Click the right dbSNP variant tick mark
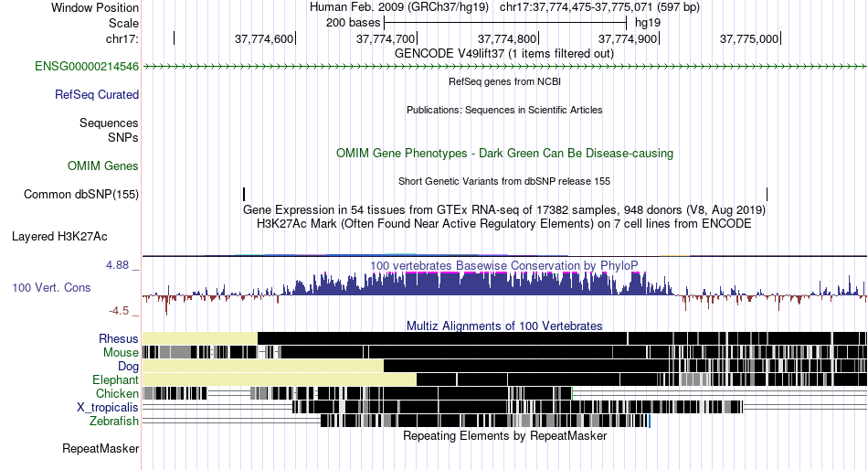The height and width of the screenshot is (470, 868). (767, 194)
